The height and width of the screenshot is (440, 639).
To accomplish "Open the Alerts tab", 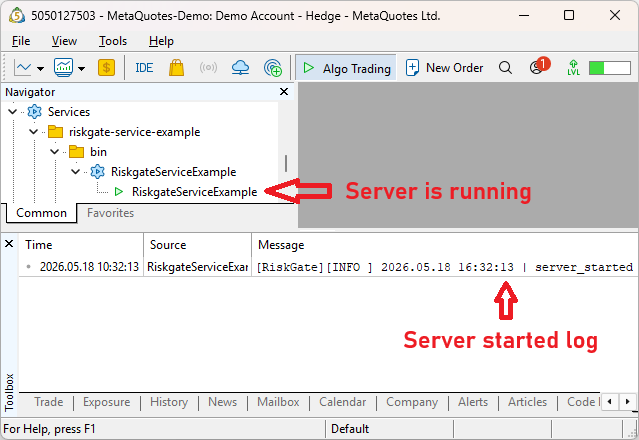I will pos(473,402).
